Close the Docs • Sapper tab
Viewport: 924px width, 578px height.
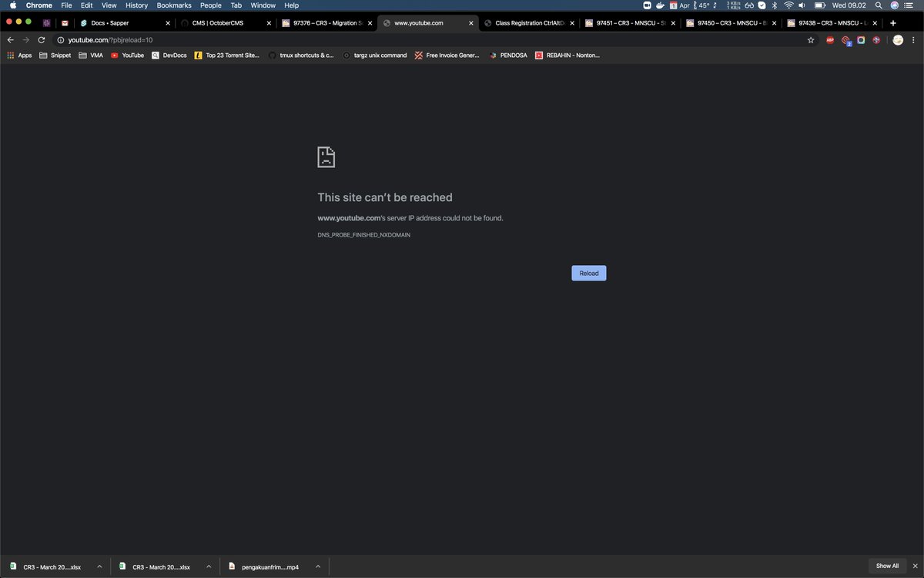(x=168, y=23)
